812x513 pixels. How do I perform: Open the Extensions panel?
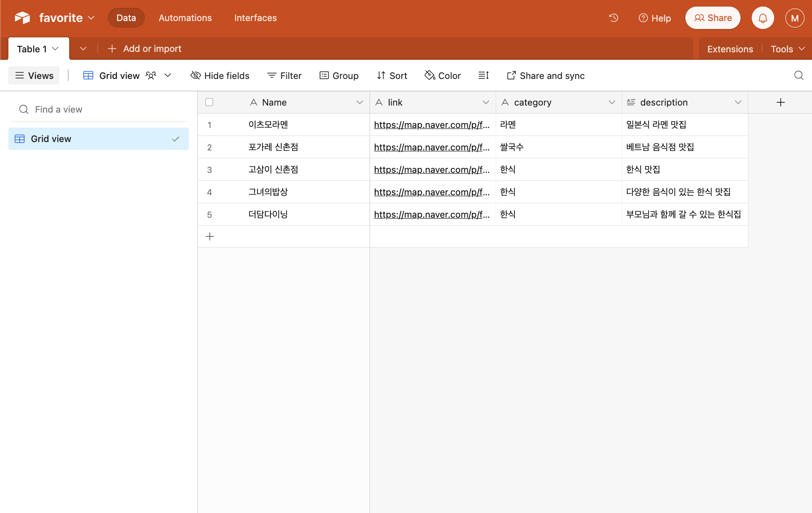[730, 49]
